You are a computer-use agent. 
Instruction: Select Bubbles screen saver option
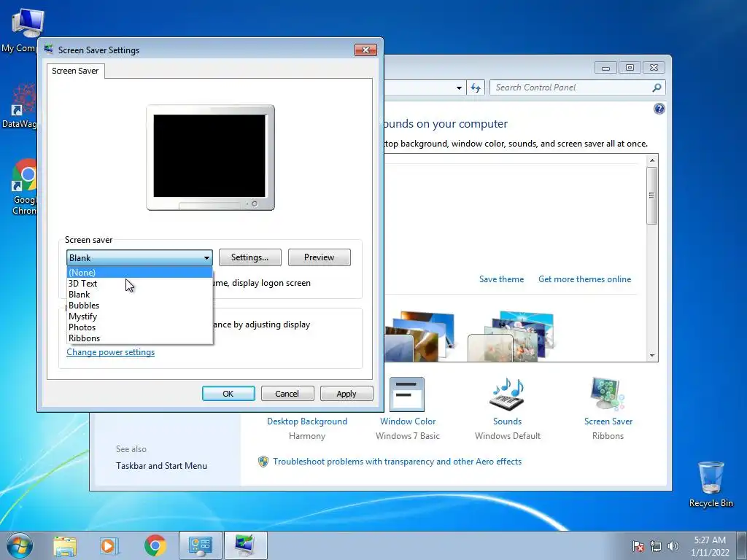coord(139,306)
